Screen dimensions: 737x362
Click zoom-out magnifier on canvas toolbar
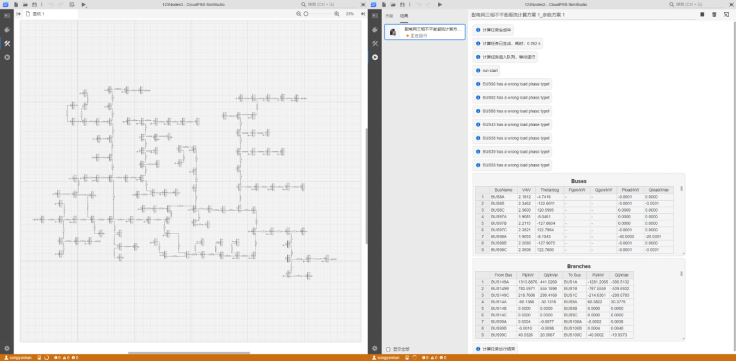click(x=298, y=14)
